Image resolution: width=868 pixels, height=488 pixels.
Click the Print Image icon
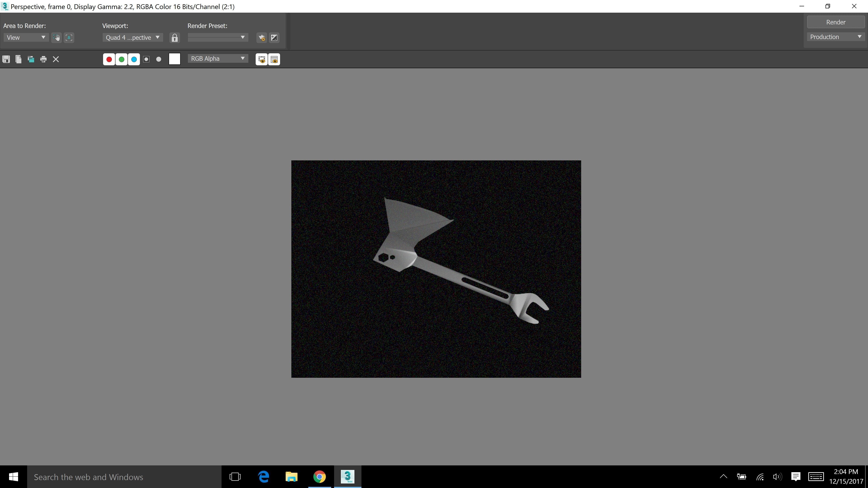point(43,59)
